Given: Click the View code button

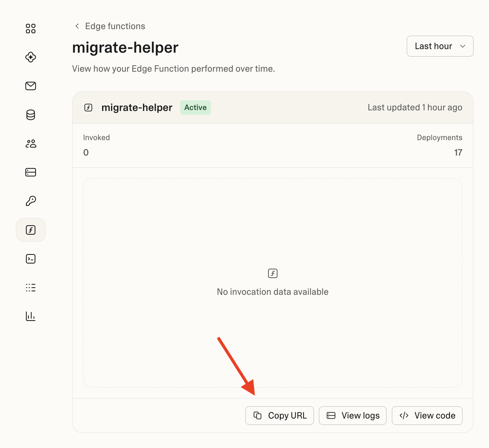Looking at the screenshot, I should click(427, 416).
